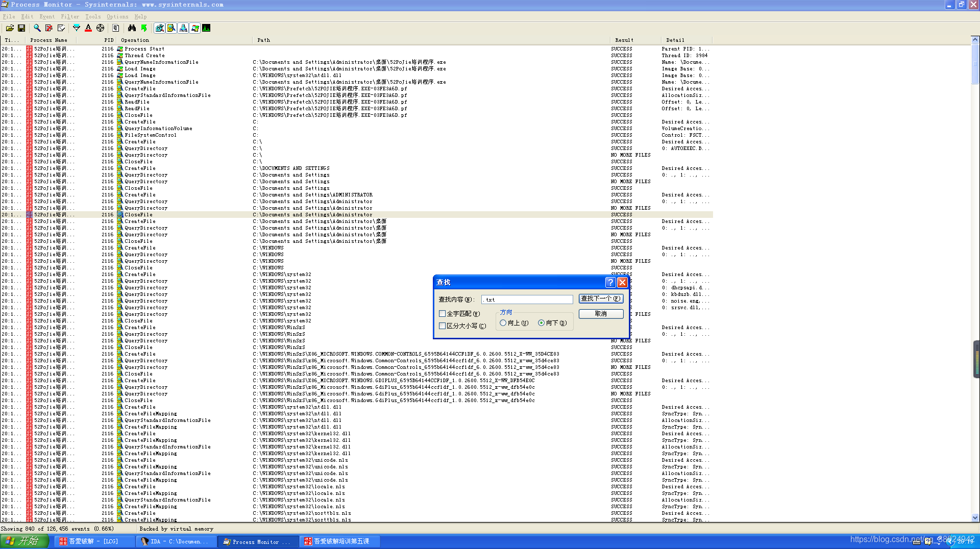The image size is (980, 549).
Task: Switch to IDA taskbar window
Action: tap(176, 541)
